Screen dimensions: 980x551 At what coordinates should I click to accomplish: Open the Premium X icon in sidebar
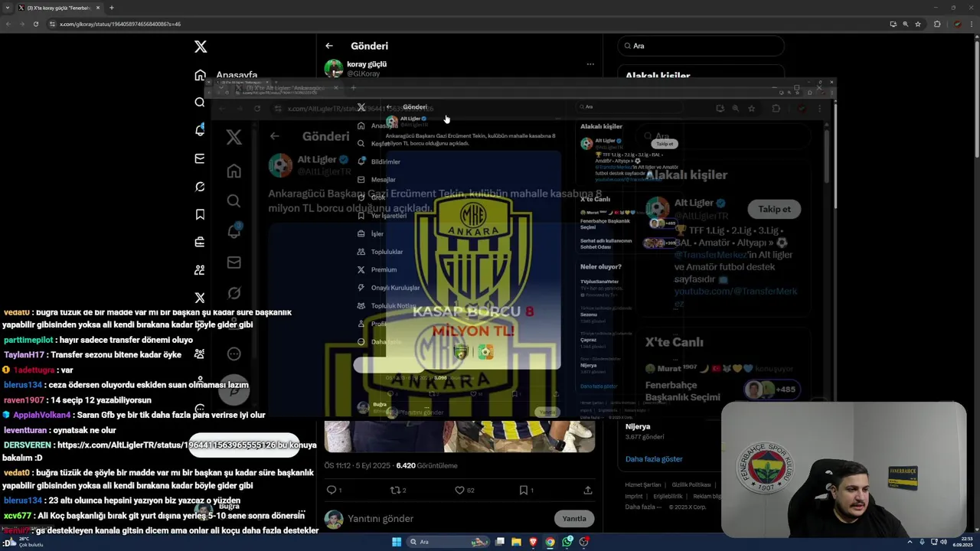[x=200, y=298]
